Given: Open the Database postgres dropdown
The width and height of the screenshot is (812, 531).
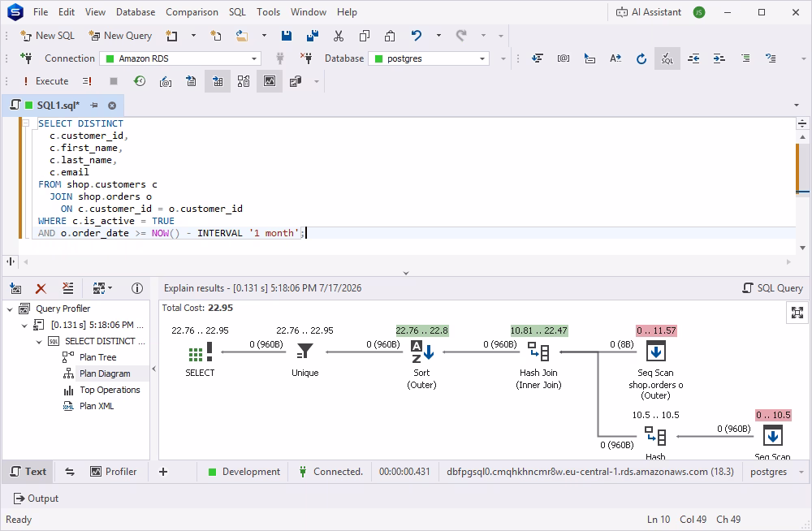Looking at the screenshot, I should [x=482, y=58].
